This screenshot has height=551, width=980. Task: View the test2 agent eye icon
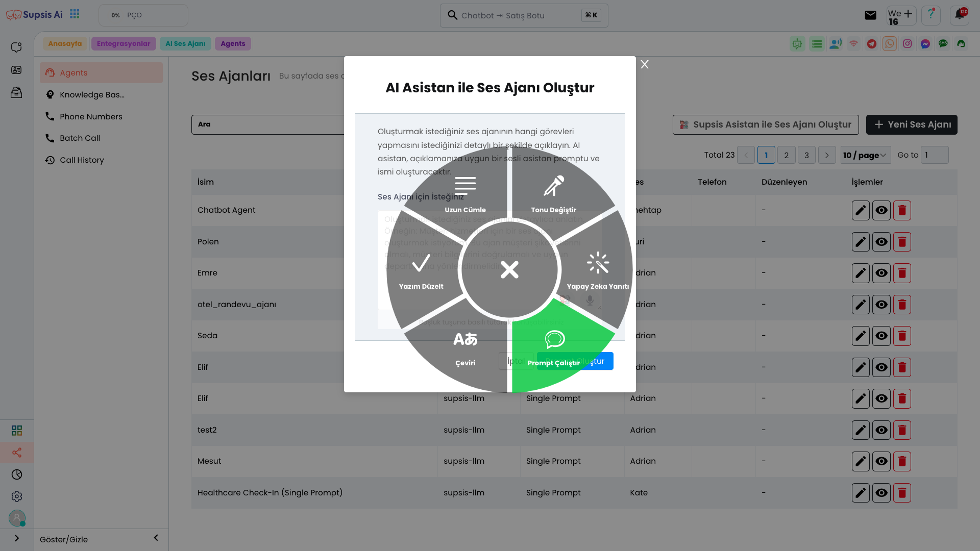tap(881, 430)
